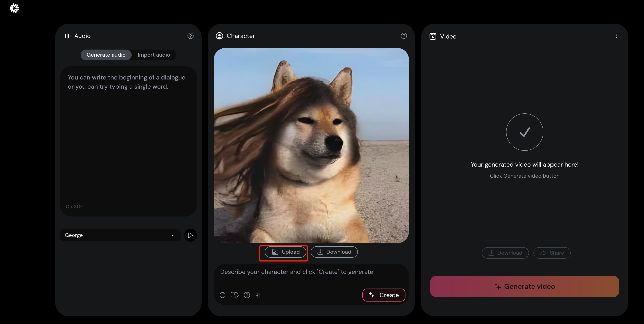Click the Create button
This screenshot has height=324, width=644.
click(384, 295)
